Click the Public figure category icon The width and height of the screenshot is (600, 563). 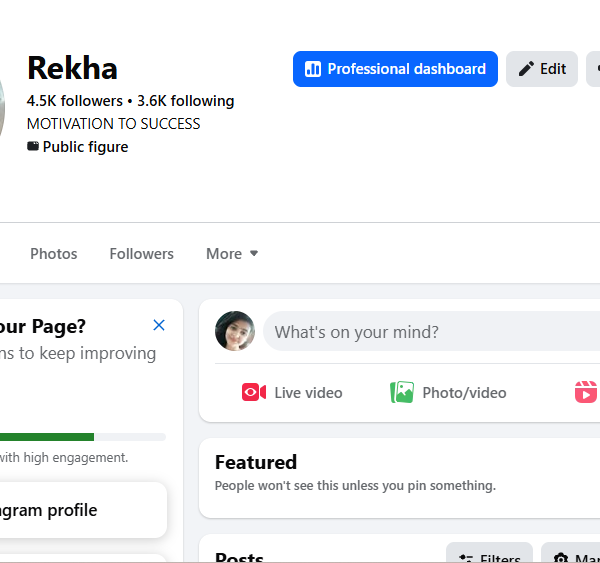(33, 146)
